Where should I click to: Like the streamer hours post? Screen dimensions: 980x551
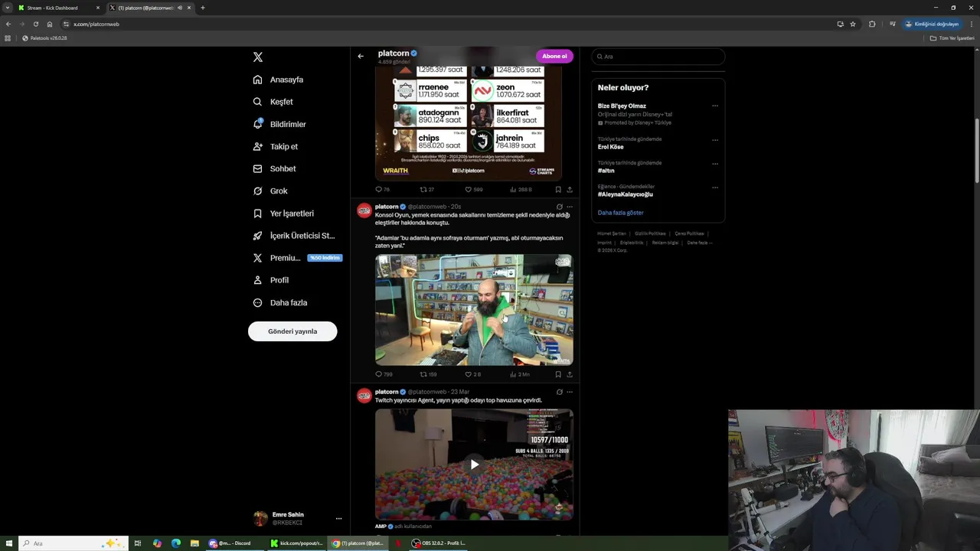469,189
